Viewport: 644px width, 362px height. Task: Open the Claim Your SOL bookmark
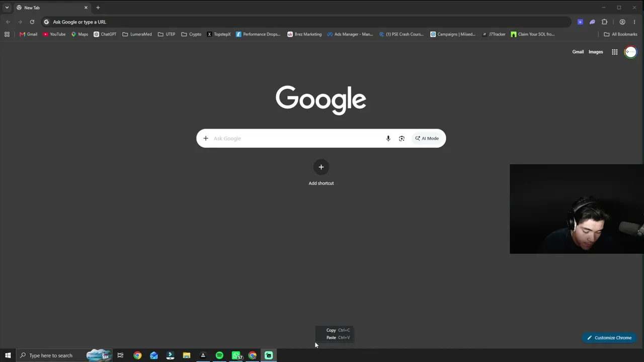[532, 34]
